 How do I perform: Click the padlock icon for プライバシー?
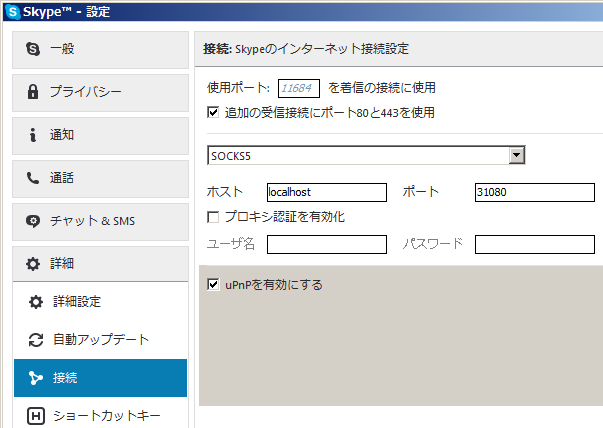click(33, 92)
